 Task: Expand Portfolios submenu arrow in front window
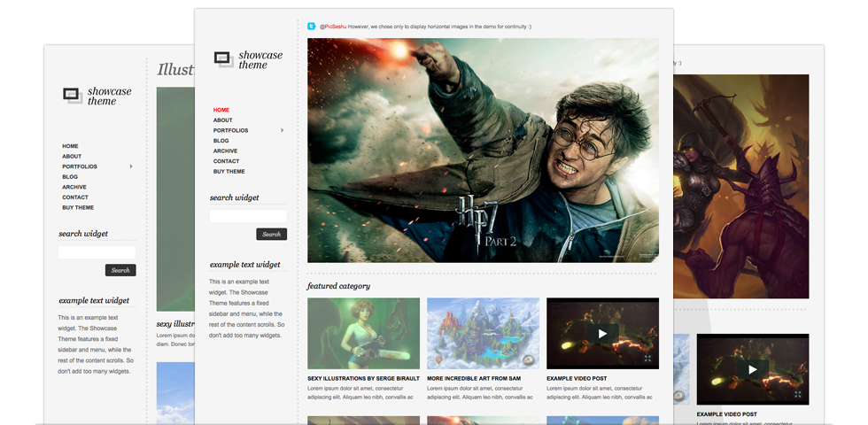click(x=283, y=131)
